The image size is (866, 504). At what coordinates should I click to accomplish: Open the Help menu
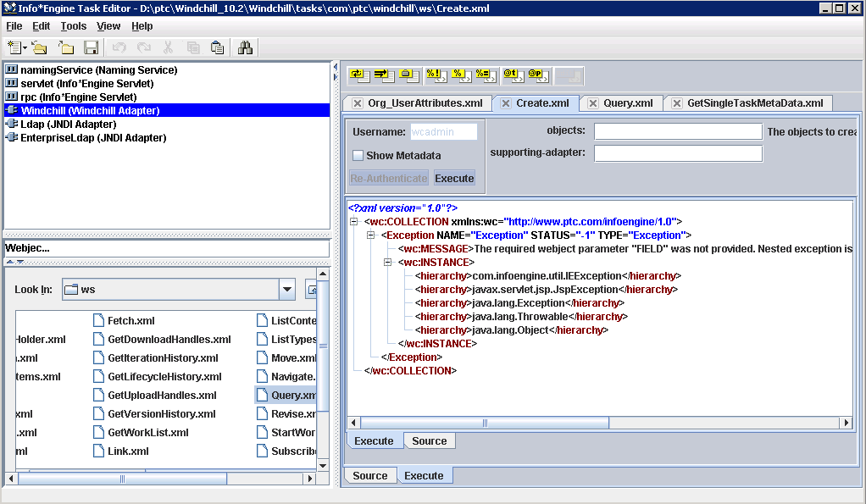pos(142,26)
